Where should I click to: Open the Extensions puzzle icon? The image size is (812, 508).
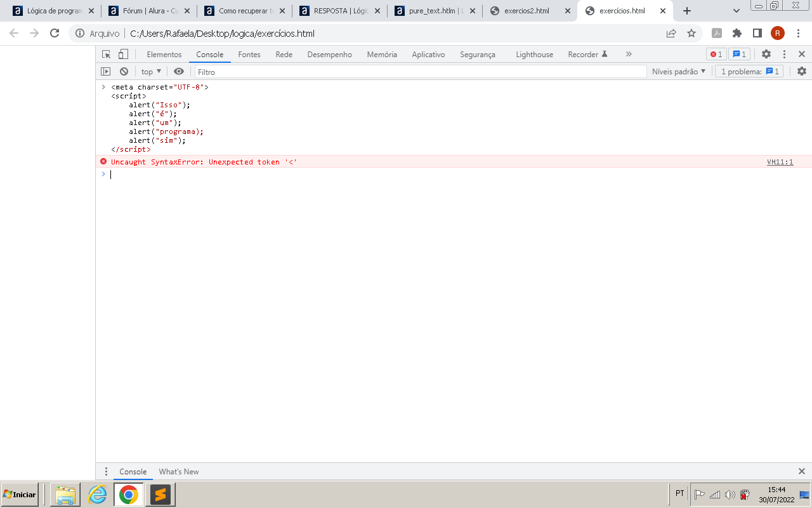pos(737,33)
